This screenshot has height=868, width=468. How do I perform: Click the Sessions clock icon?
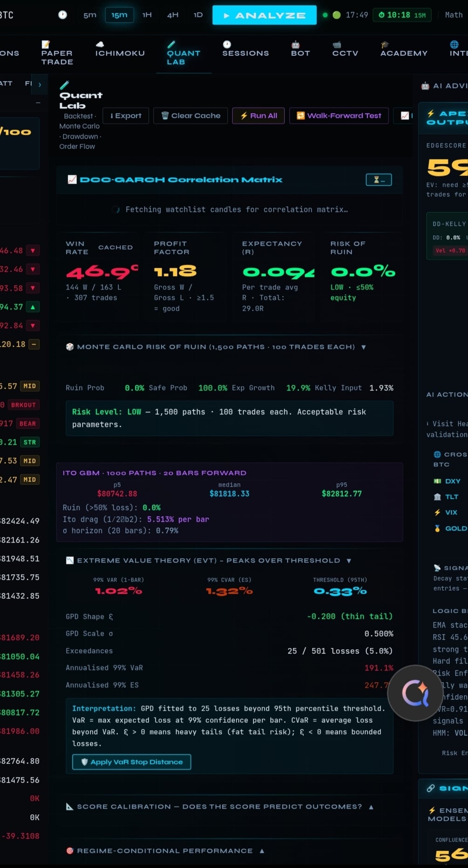coord(227,44)
